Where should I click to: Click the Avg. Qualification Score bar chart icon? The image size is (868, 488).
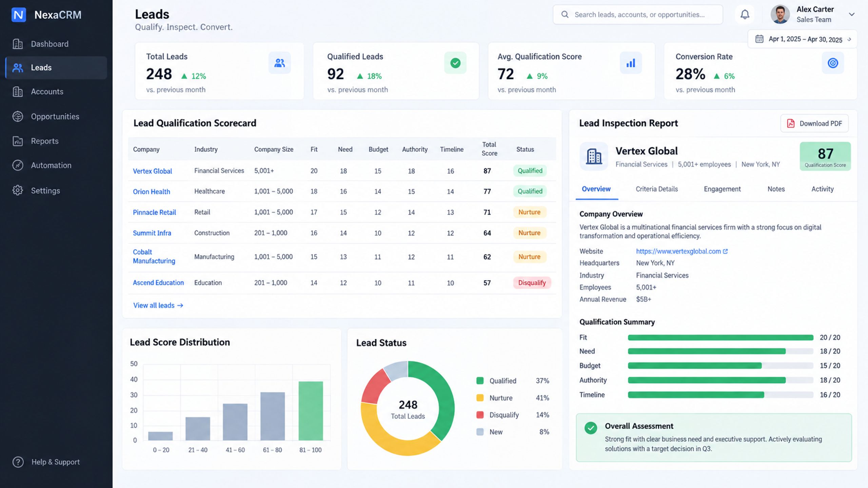pos(631,63)
